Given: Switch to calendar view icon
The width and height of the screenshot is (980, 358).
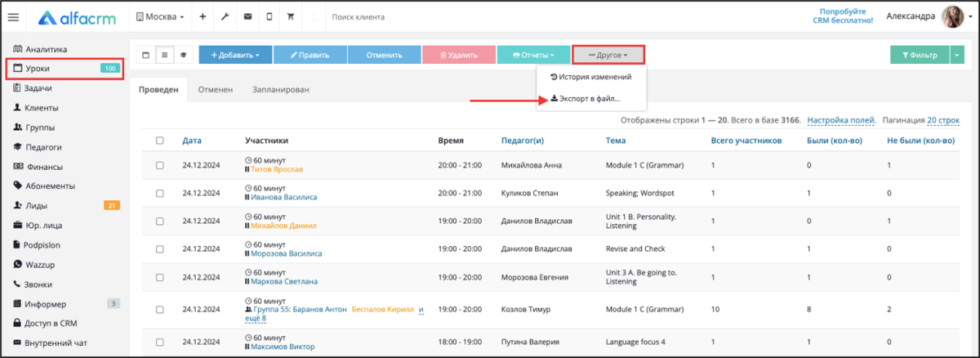Looking at the screenshot, I should 146,56.
